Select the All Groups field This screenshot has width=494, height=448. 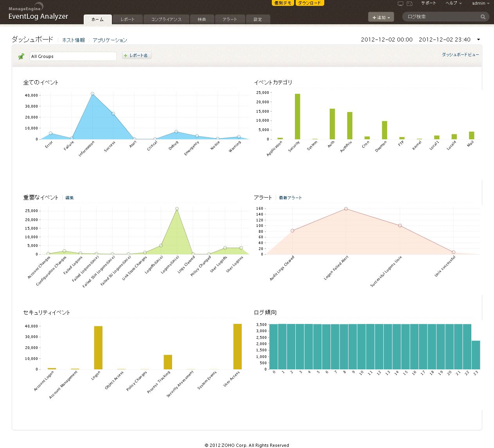pos(73,56)
